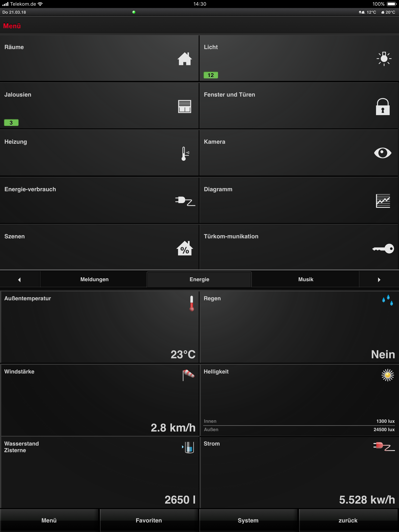This screenshot has height=532, width=399.
Task: Open Szenen house percent icon
Action: click(184, 248)
